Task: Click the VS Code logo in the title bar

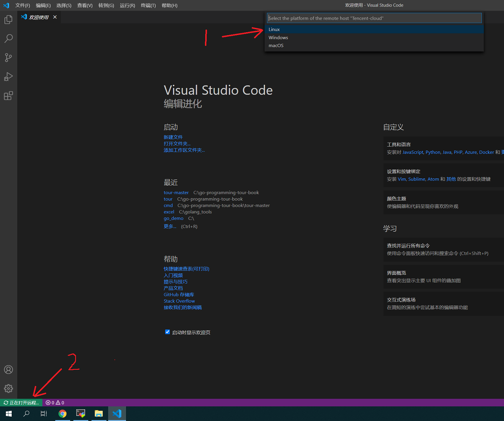Action: (6, 5)
